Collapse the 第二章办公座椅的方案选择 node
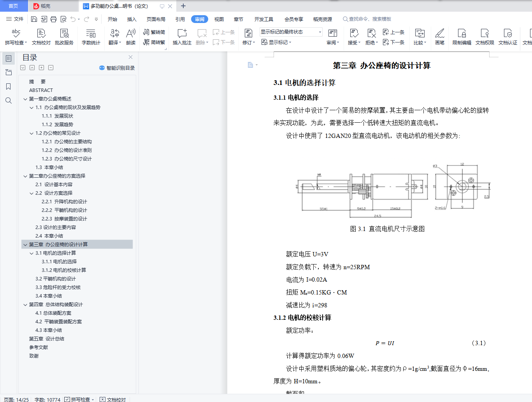532x402 pixels. point(25,176)
